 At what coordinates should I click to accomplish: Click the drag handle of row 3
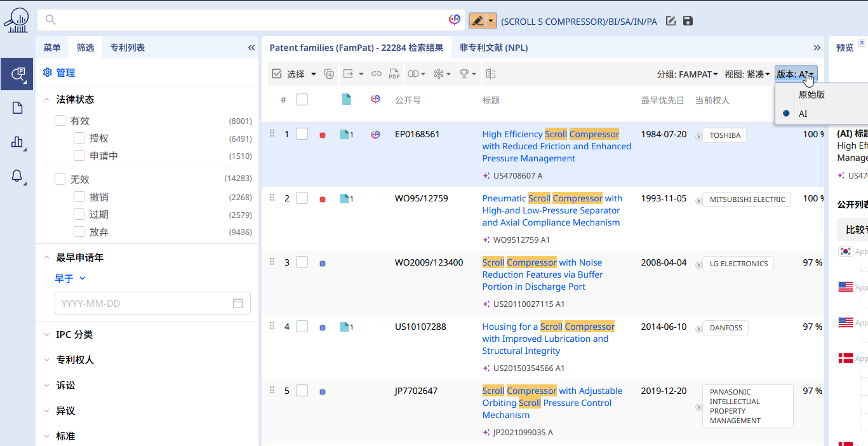pos(272,262)
